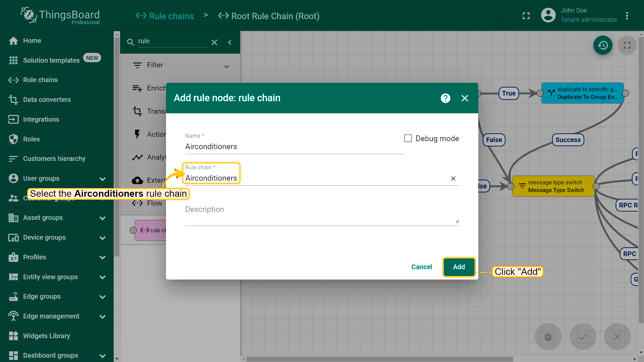Click the canvas horizontal scrollbar
Image resolution: width=644 pixels, height=362 pixels.
click(380, 359)
